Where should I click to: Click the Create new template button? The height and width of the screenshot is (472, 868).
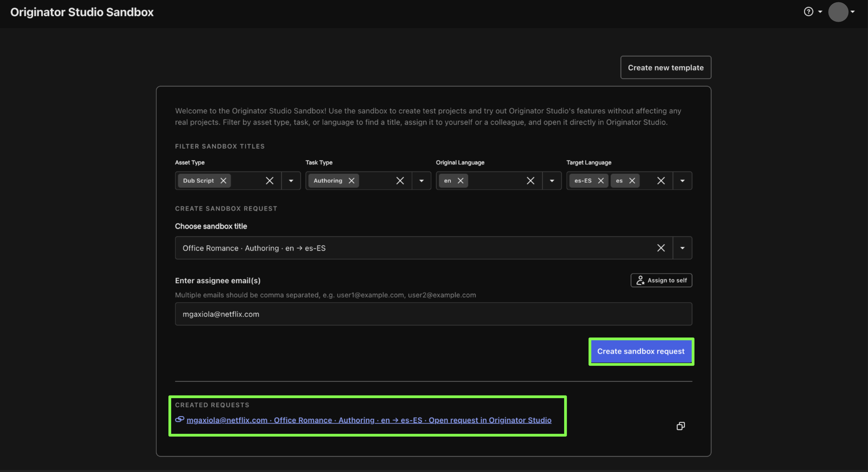[x=666, y=68]
